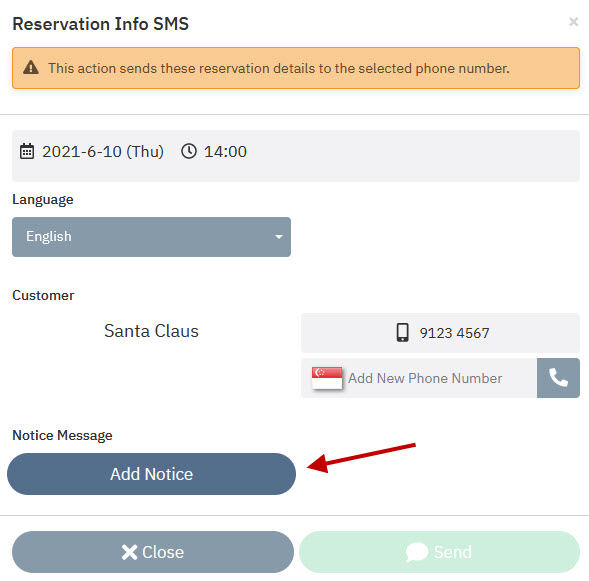This screenshot has height=581, width=589.
Task: Click the Close button
Action: point(153,552)
